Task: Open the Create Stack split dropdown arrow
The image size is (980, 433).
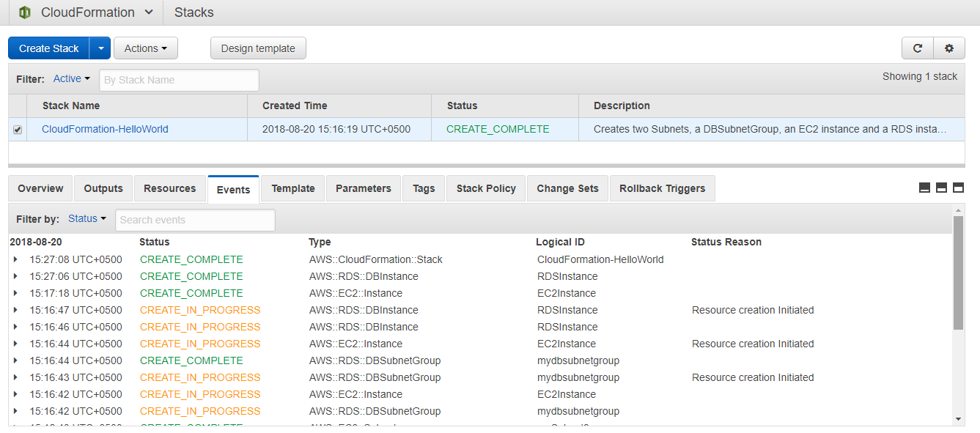Action: [100, 48]
